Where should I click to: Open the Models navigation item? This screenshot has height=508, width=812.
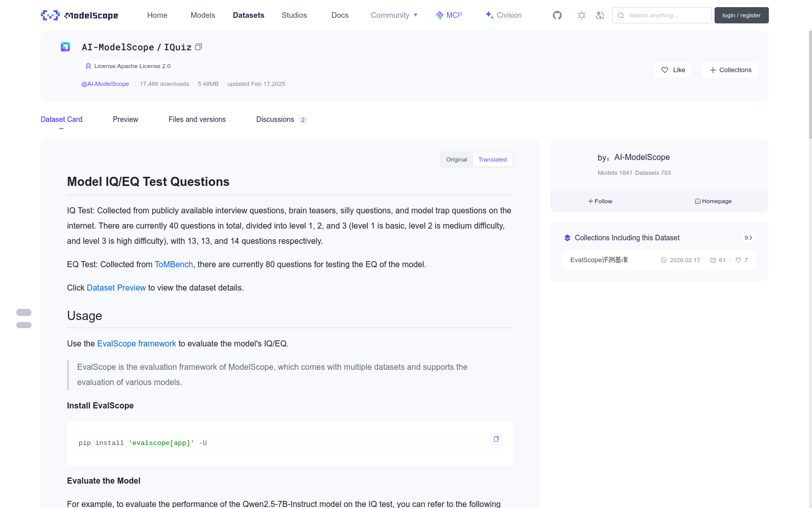(x=203, y=15)
